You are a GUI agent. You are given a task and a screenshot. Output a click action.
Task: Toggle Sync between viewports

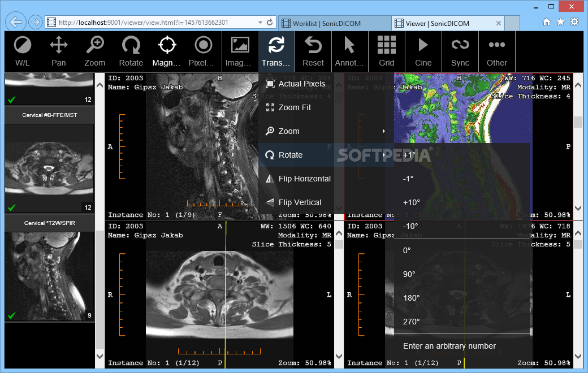[x=460, y=51]
